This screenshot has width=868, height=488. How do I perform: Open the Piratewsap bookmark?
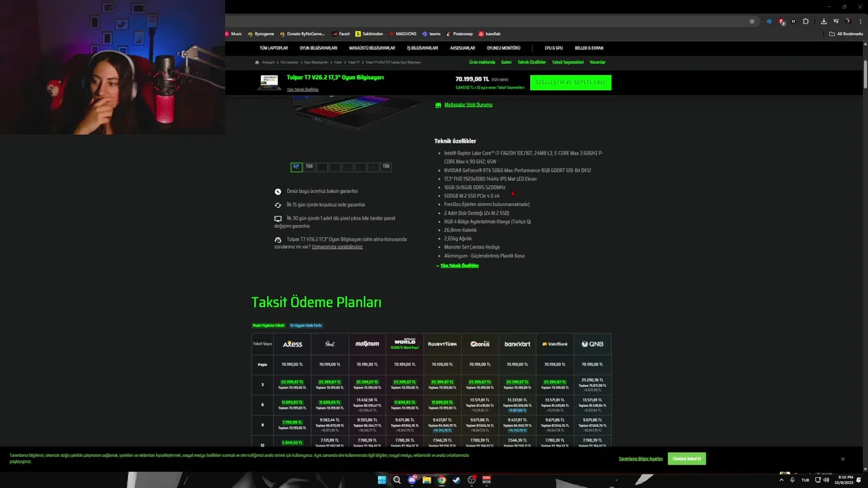pyautogui.click(x=459, y=34)
